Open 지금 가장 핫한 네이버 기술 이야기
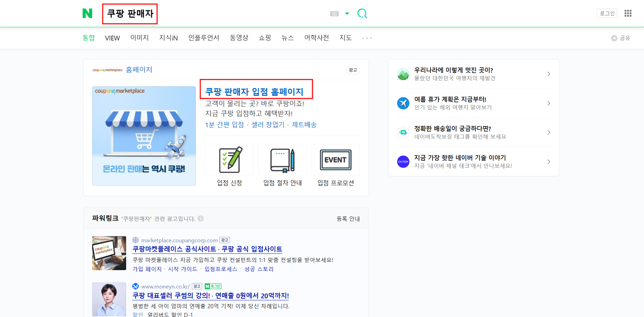Image resolution: width=644 pixels, height=317 pixels. tap(460, 158)
